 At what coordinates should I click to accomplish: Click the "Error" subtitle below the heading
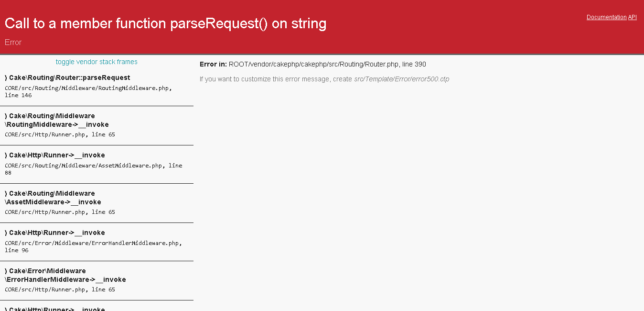(13, 42)
